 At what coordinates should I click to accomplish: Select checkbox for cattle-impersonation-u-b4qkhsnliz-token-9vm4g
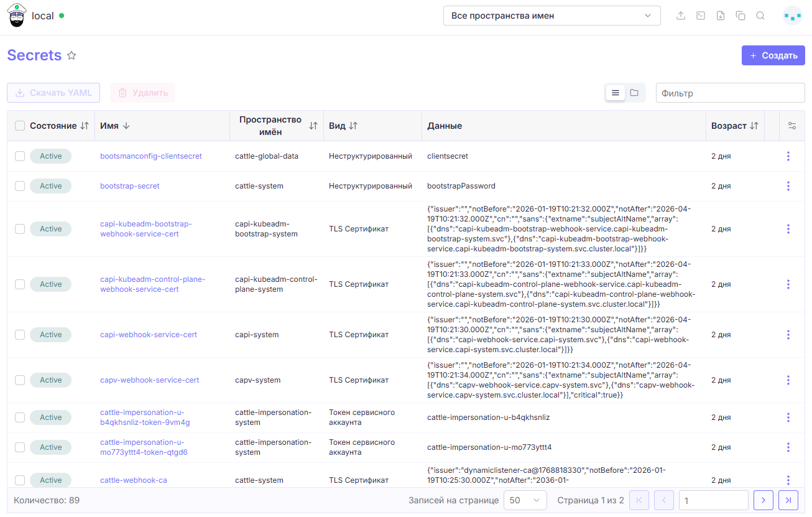20,417
